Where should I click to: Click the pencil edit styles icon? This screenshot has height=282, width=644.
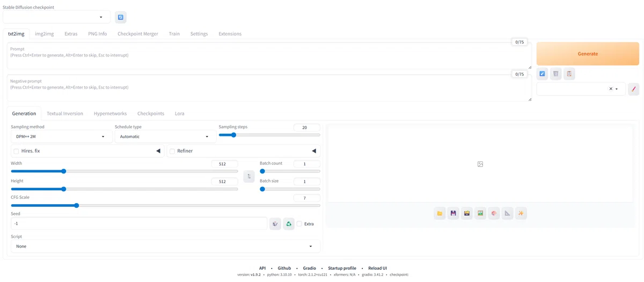point(634,89)
